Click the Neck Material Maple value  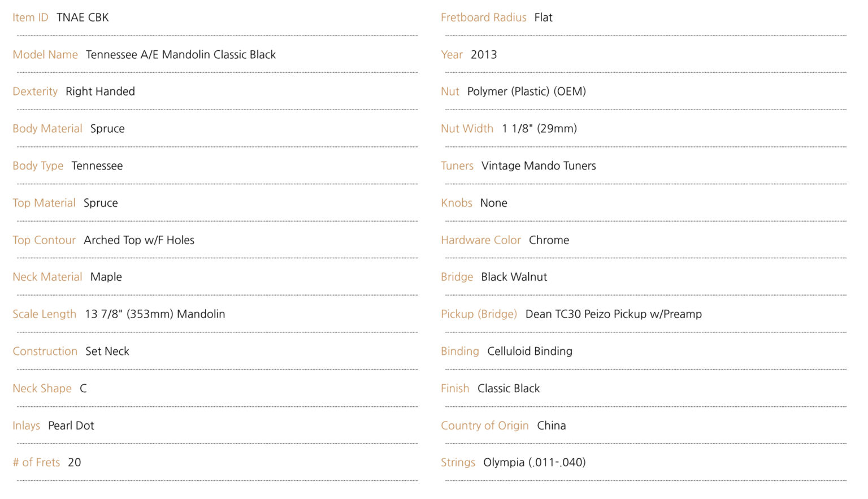pyautogui.click(x=106, y=277)
